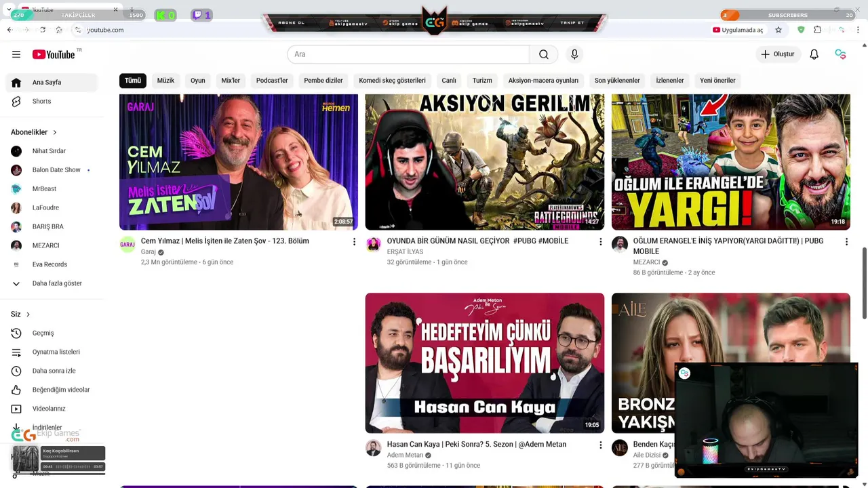Open the Eva Records subscription
The height and width of the screenshot is (488, 868).
tap(52, 264)
